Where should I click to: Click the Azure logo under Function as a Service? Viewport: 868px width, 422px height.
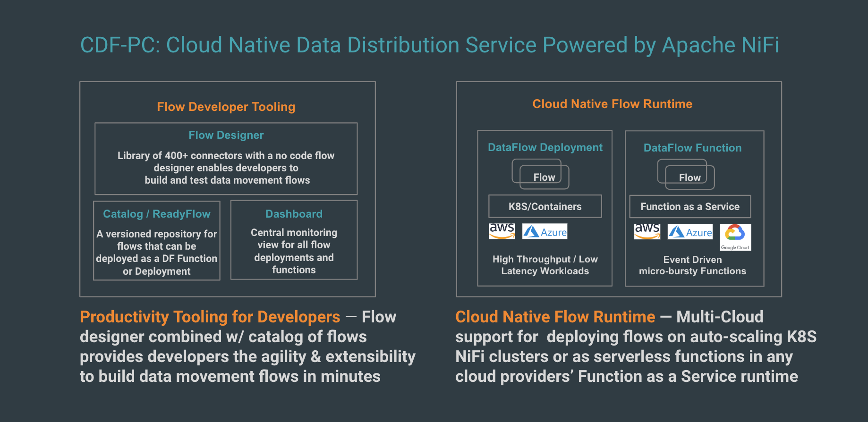pyautogui.click(x=690, y=232)
